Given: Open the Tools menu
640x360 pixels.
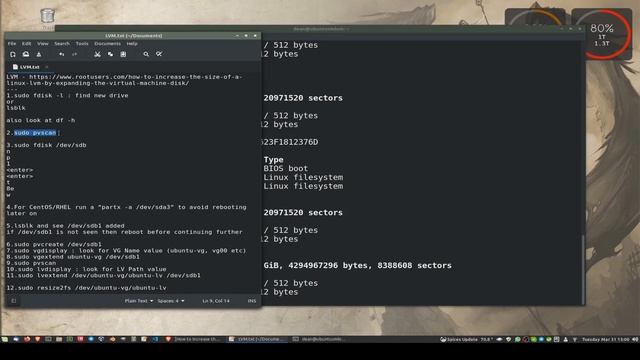Looking at the screenshot, I should click(x=82, y=44).
